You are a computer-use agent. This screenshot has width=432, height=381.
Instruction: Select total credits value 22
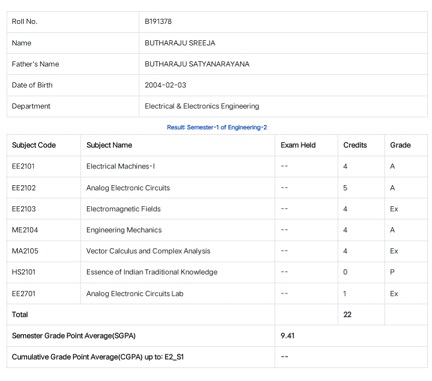[347, 315]
